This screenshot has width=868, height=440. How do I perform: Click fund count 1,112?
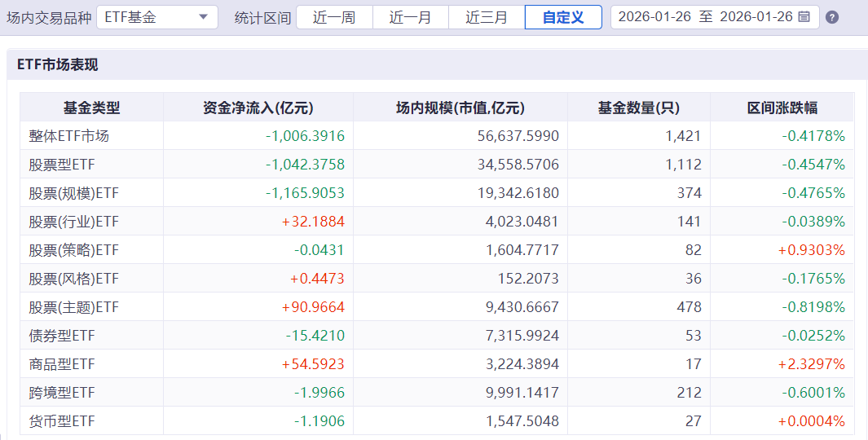click(x=683, y=165)
